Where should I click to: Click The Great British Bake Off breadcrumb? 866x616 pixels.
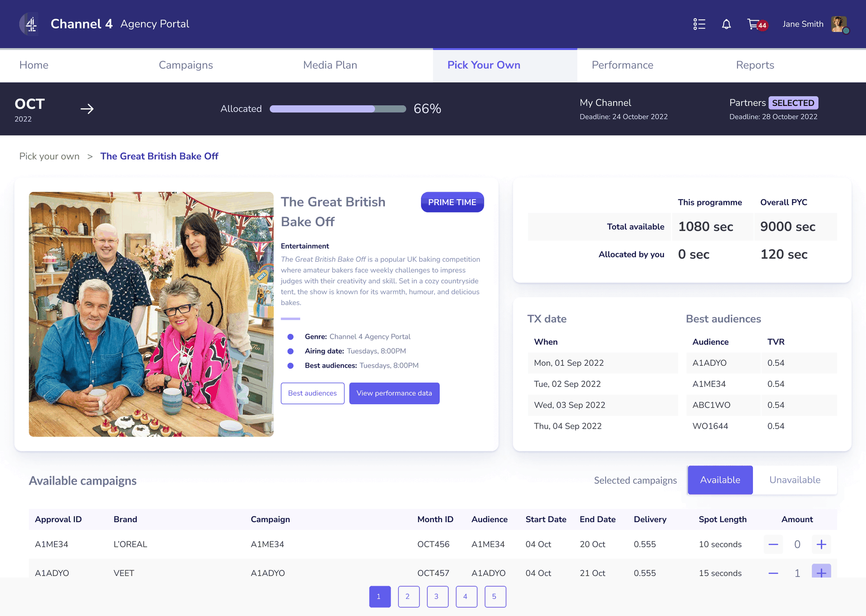[x=159, y=156]
